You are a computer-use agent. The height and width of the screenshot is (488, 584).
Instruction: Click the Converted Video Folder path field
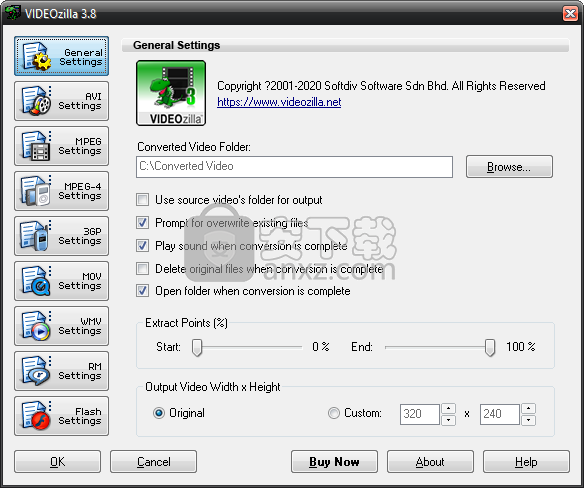pyautogui.click(x=295, y=167)
